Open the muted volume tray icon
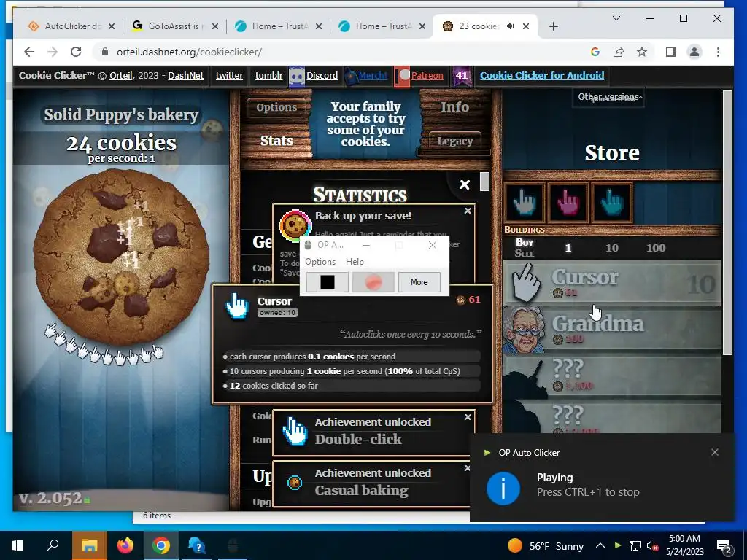This screenshot has width=747, height=560. 652,545
